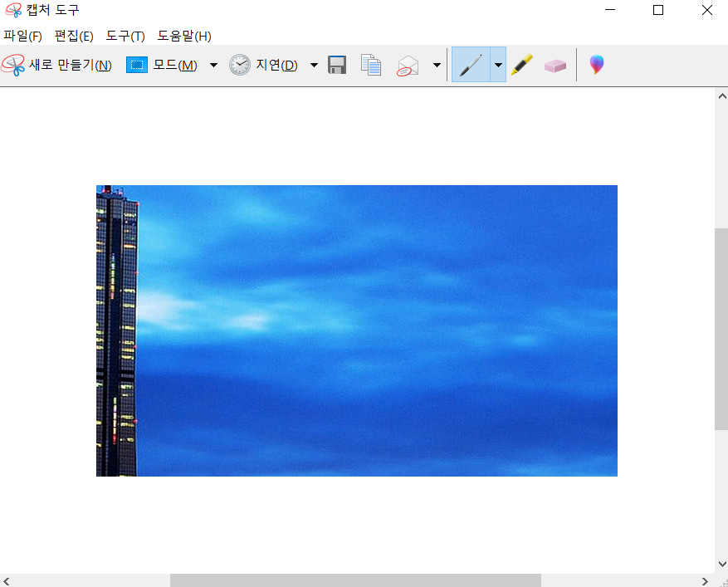Click the captured sky image in the canvas
This screenshot has width=728, height=587.
click(357, 330)
